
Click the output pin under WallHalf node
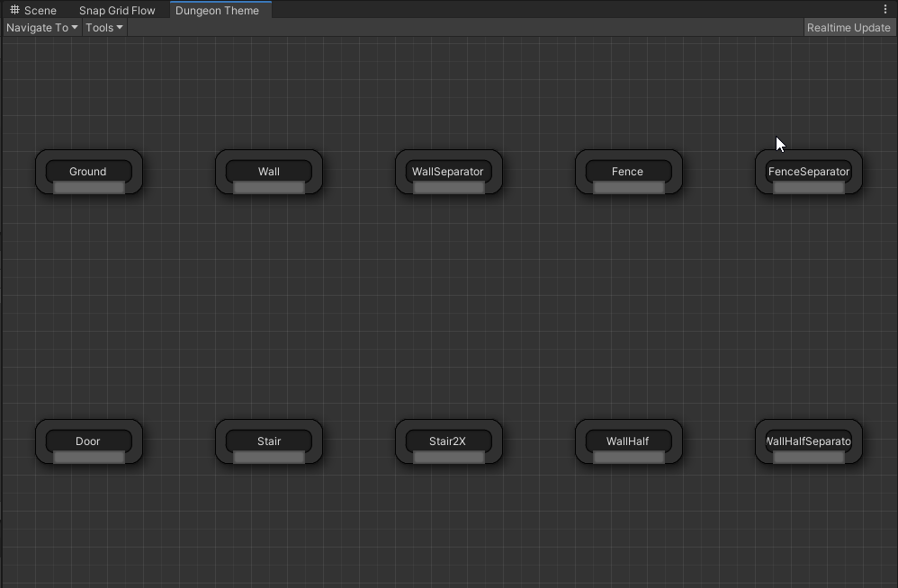628,458
